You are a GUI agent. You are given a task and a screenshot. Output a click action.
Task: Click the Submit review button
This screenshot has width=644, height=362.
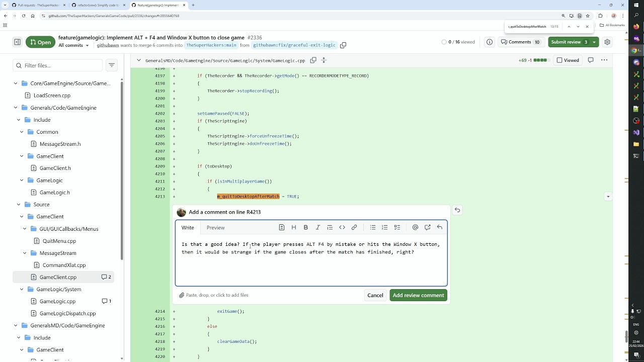point(569,42)
